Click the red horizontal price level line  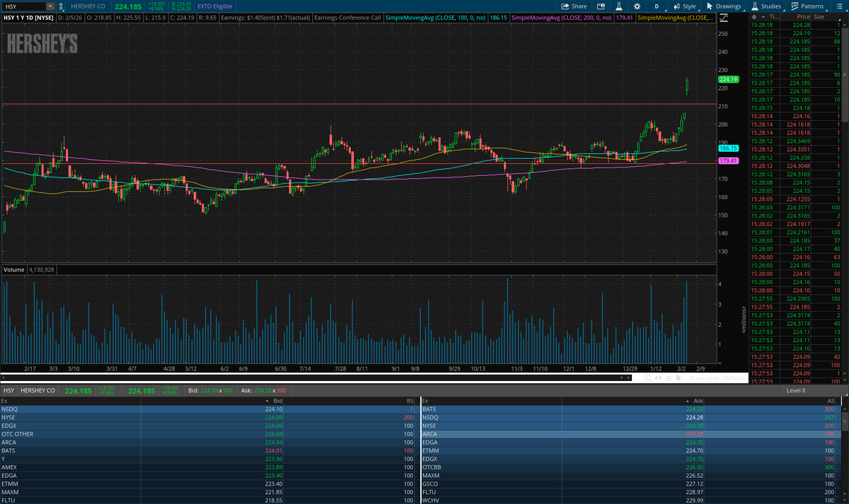click(359, 104)
